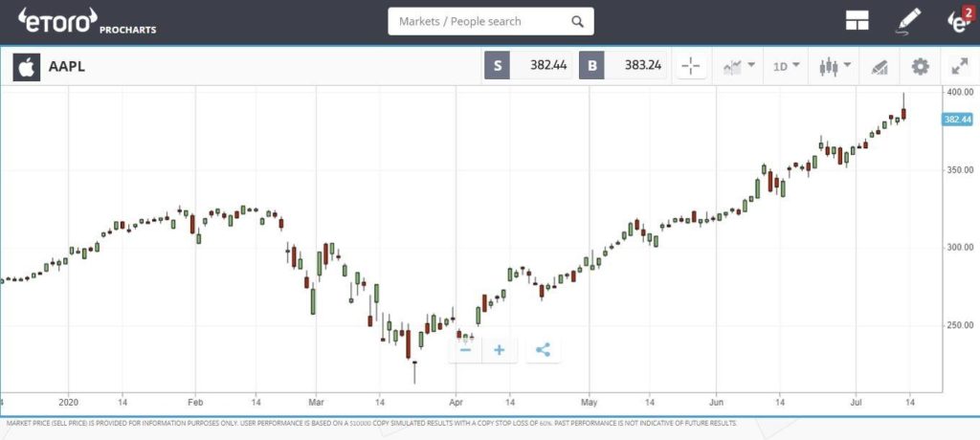Open the candlestick chart type dropdown

835,66
